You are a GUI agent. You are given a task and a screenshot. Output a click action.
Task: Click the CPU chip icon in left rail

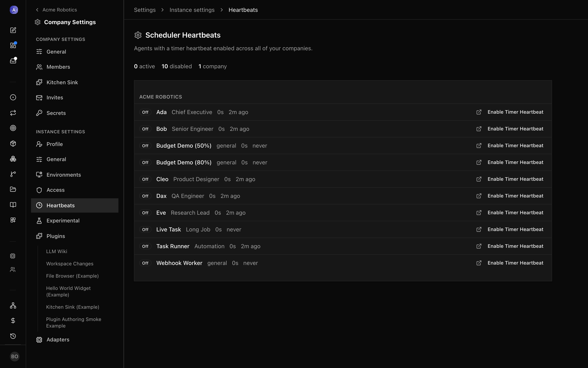pos(13,256)
